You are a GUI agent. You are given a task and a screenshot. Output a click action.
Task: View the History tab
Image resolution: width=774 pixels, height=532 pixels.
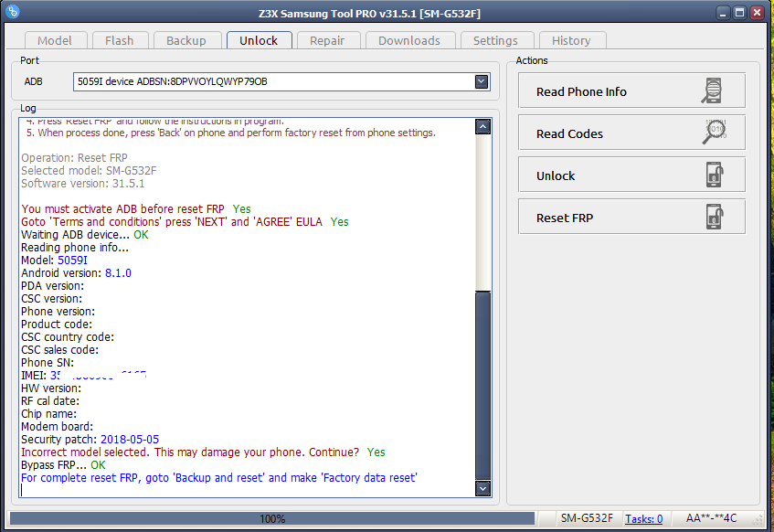571,40
